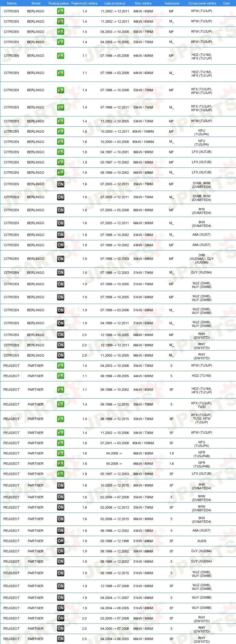Click the date cell 05.1996 -> 12.1998
This screenshot has width=236, height=644.
pos(115,541)
